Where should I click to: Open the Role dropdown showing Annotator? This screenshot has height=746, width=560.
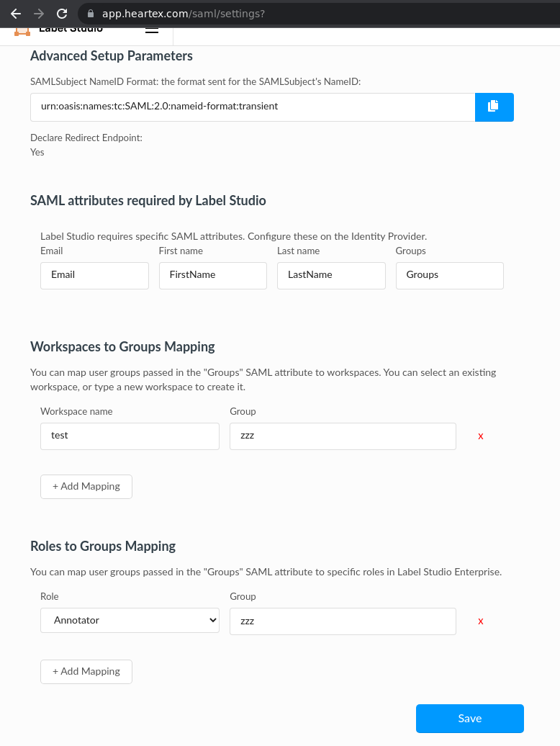point(130,620)
